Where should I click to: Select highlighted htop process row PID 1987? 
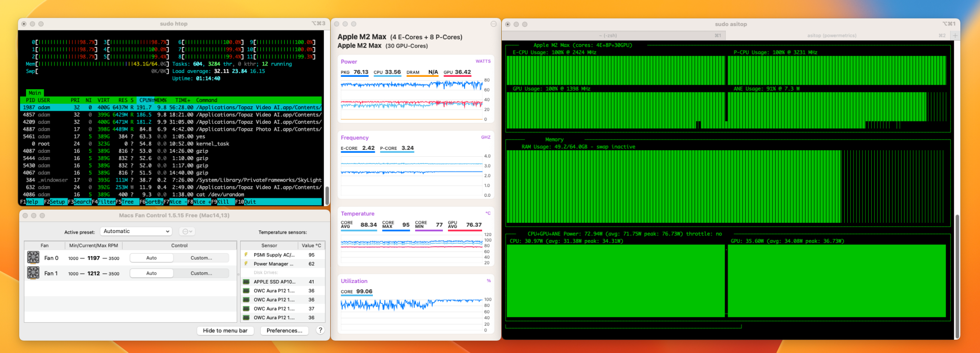click(x=171, y=107)
